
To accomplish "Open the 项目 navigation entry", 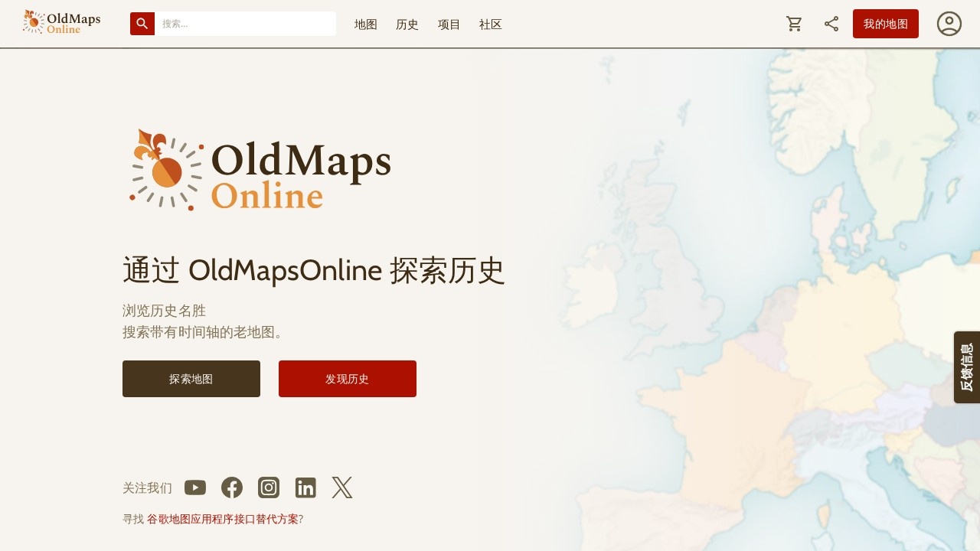I will point(449,24).
